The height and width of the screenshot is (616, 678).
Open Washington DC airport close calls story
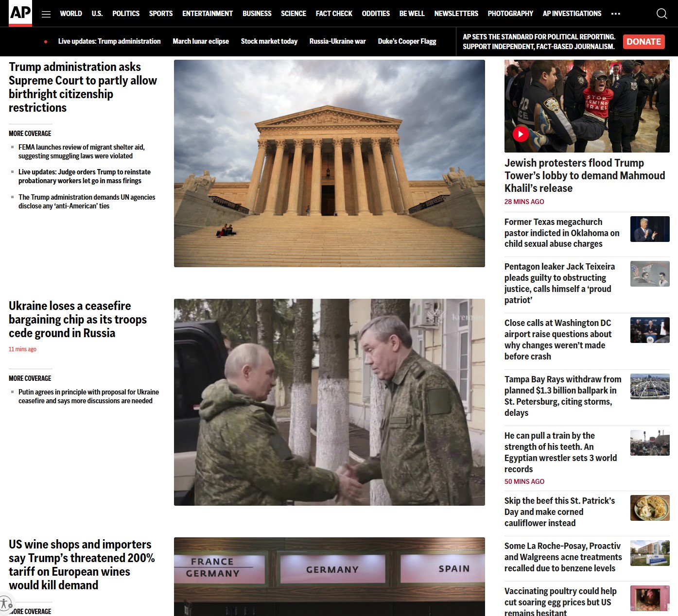point(558,340)
